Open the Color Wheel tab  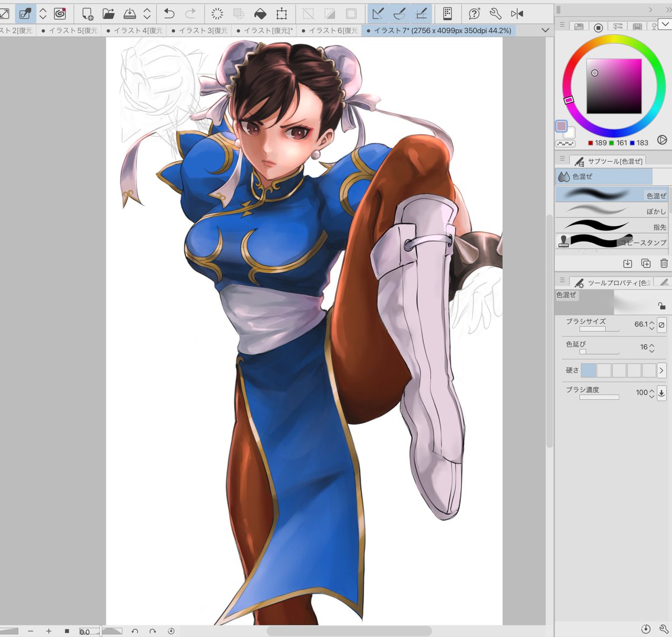[598, 26]
